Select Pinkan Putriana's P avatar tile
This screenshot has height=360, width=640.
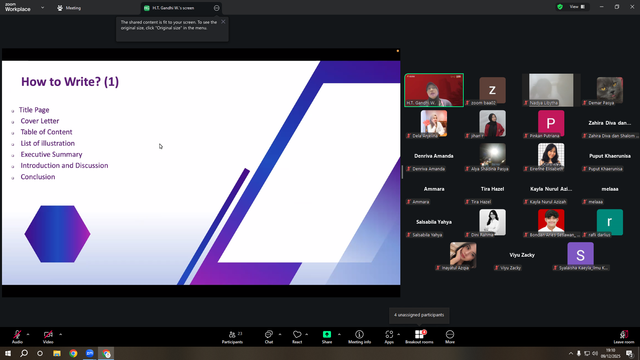tap(551, 123)
